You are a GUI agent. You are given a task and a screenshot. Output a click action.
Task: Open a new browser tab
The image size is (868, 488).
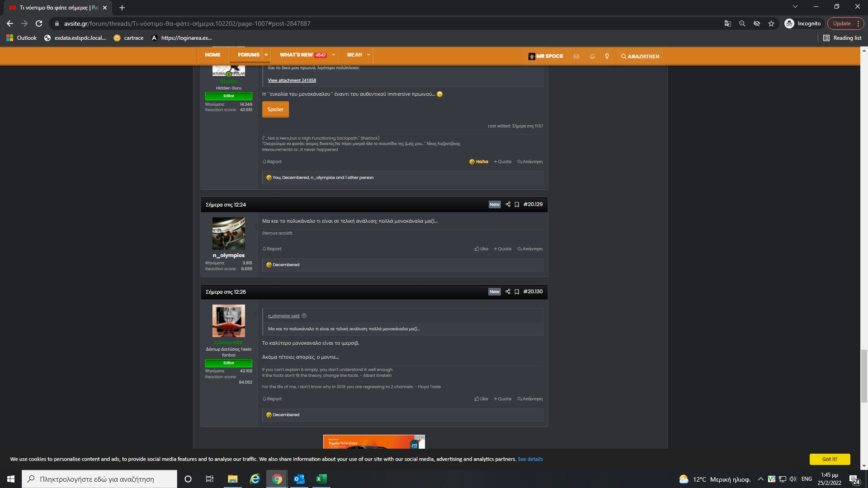pos(122,8)
